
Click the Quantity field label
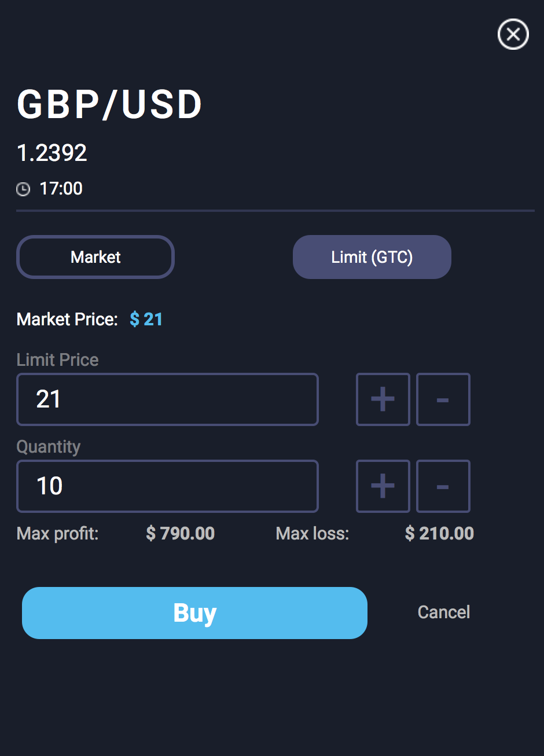tap(49, 447)
